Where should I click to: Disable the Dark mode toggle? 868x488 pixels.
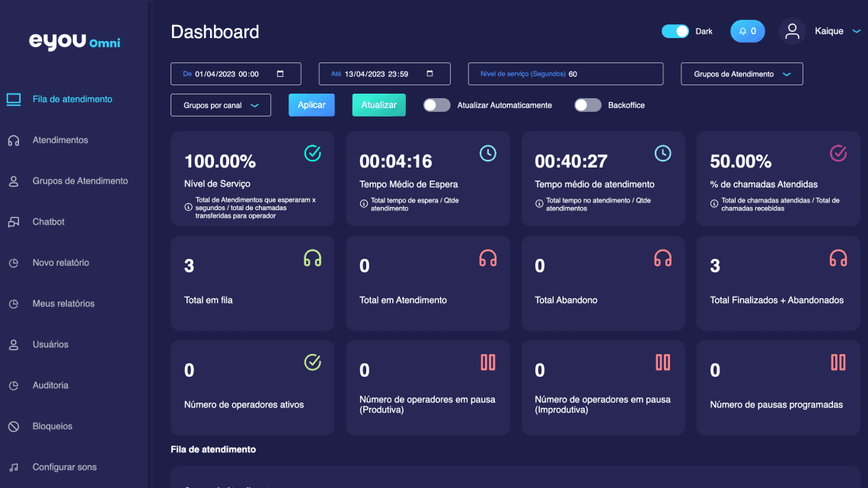tap(675, 31)
